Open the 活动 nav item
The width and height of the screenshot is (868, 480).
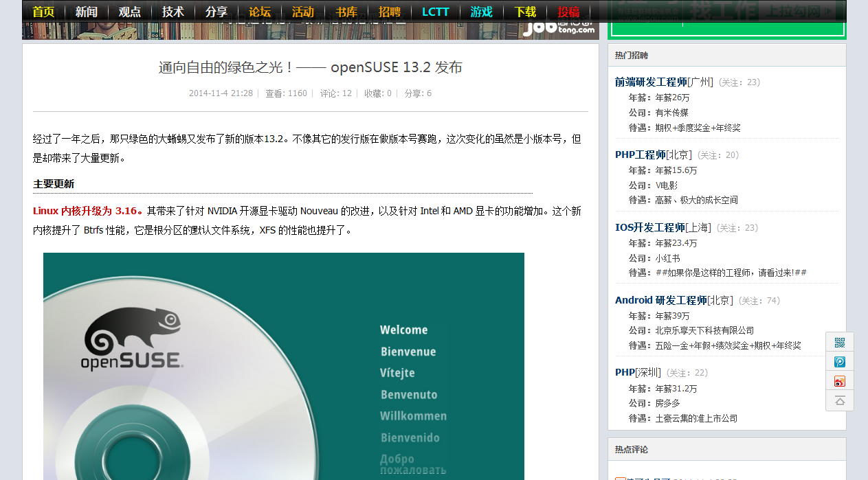(303, 12)
